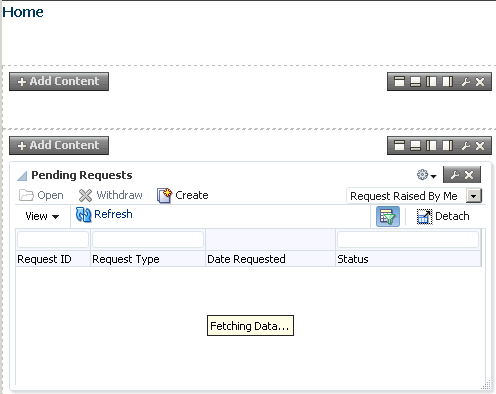
Task: Sort by Status column header
Action: (x=408, y=259)
